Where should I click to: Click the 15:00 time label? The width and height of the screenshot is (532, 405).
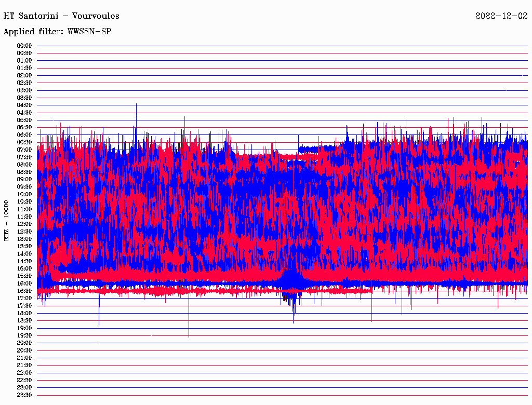point(24,268)
